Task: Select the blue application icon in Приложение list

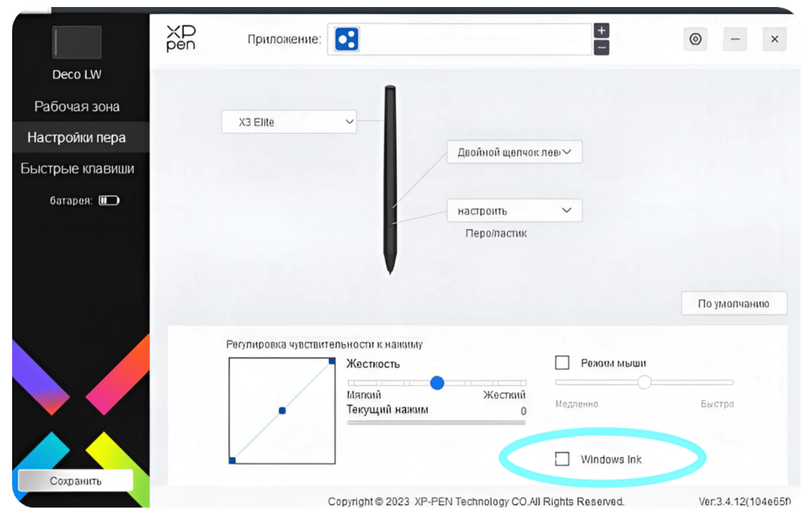Action: pyautogui.click(x=347, y=40)
